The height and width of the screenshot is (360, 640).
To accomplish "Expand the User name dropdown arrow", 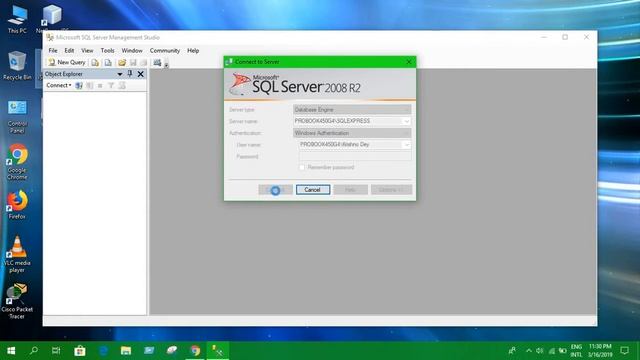I will click(407, 145).
